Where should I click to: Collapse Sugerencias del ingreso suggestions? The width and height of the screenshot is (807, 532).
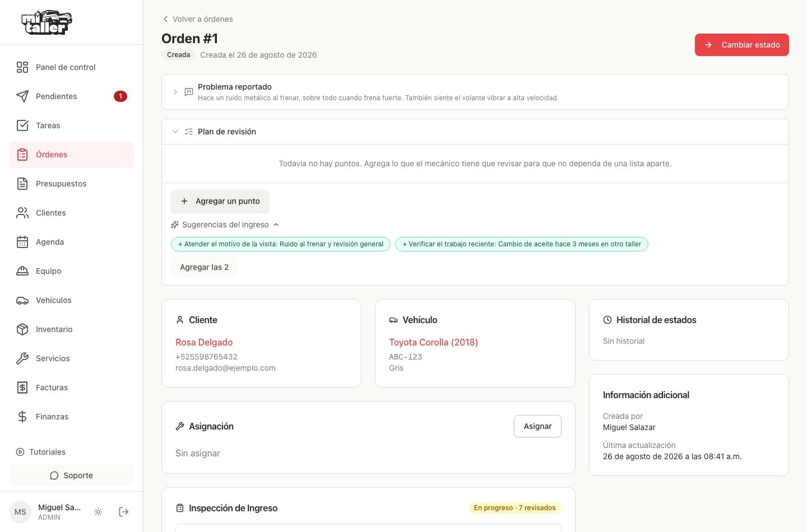[x=225, y=225]
